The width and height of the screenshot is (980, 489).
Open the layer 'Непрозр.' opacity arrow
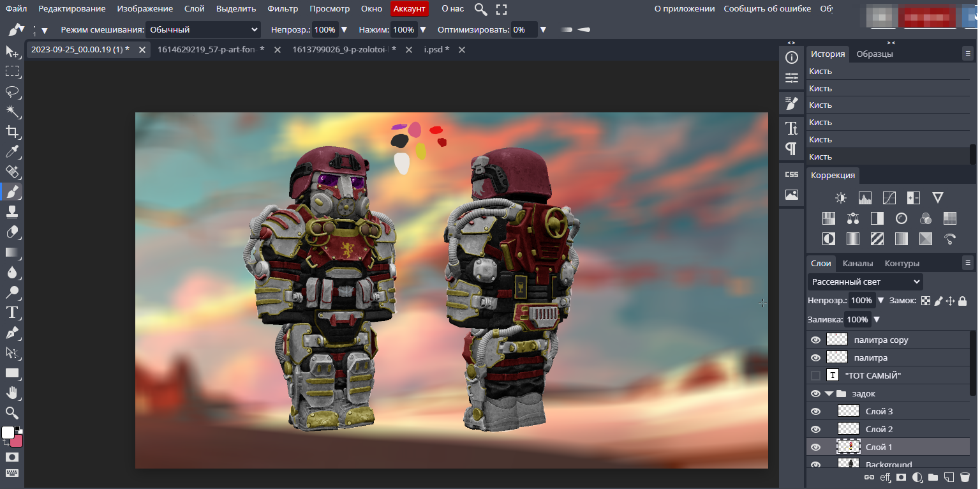point(881,300)
